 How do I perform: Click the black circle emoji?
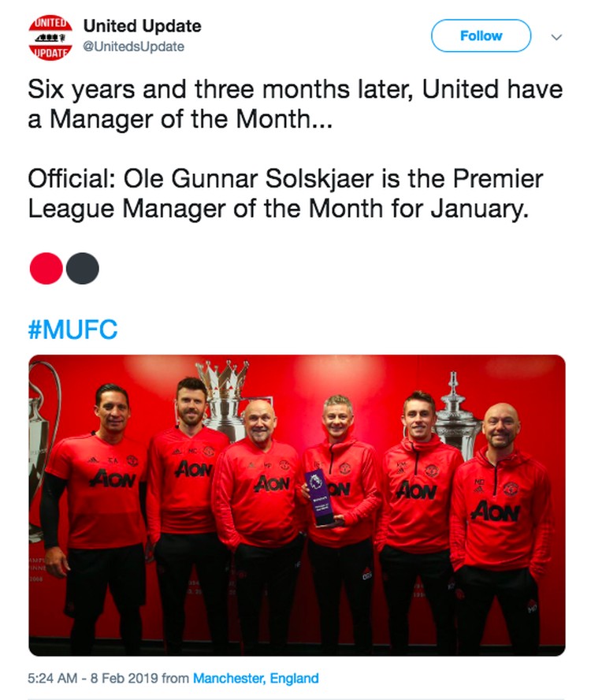[83, 268]
